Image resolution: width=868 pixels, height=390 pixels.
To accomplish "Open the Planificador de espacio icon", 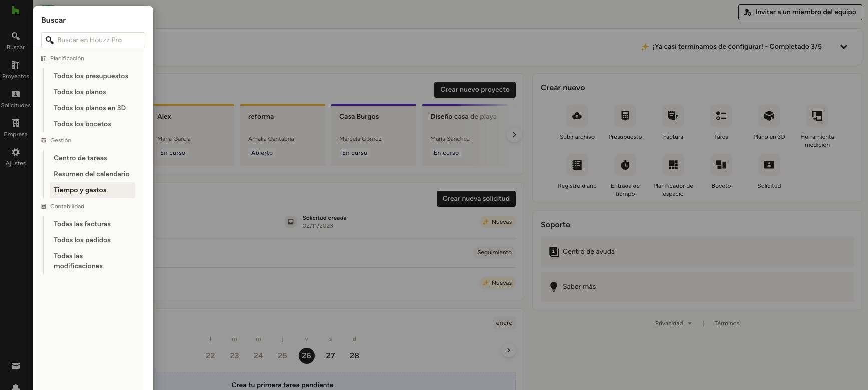I will tap(673, 165).
